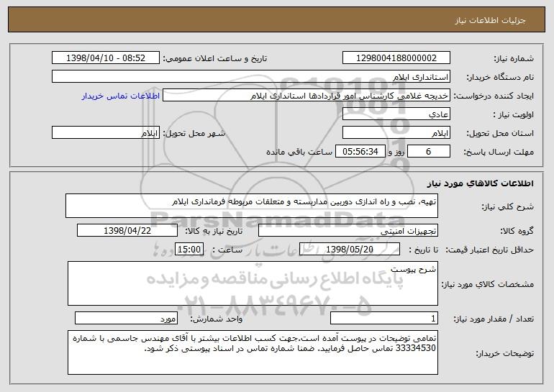Click the remaining time field 05:56:34
Image resolution: width=554 pixels, height=392 pixels.
(360, 152)
